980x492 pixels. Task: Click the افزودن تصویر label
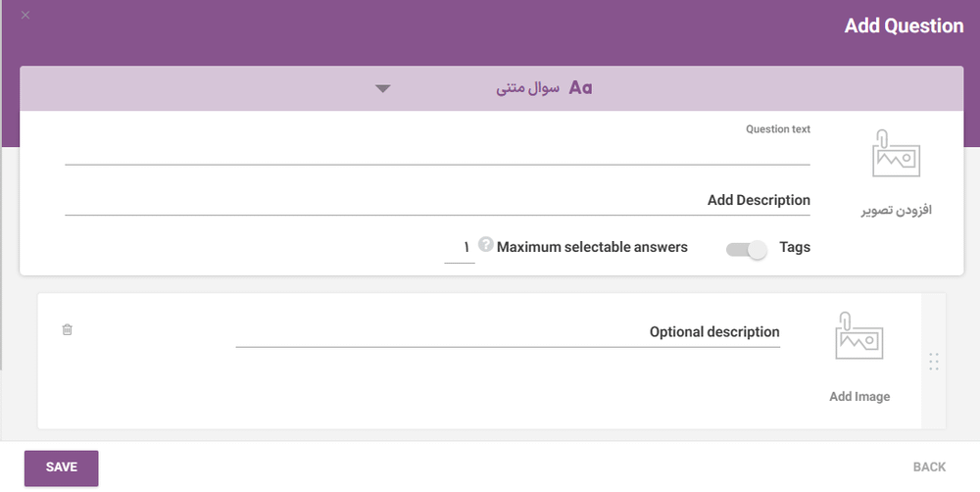(897, 210)
